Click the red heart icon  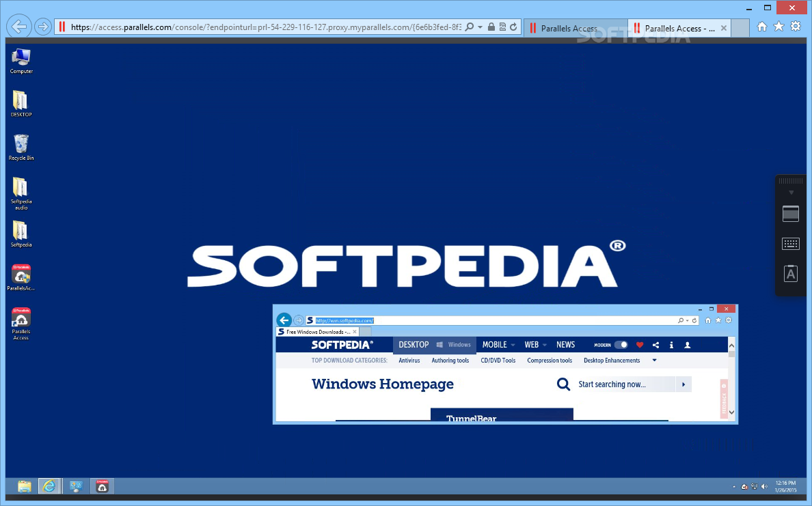pyautogui.click(x=640, y=345)
